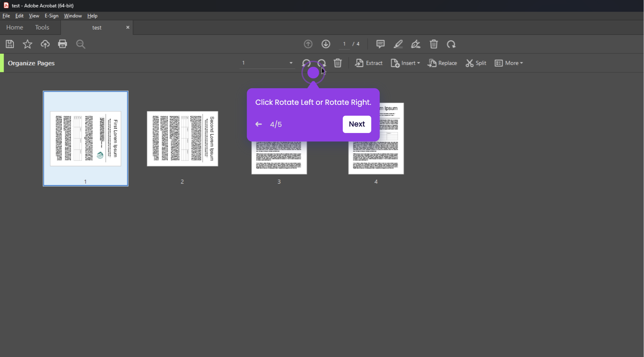Click the Replace pages button
This screenshot has height=357, width=644.
coord(442,63)
